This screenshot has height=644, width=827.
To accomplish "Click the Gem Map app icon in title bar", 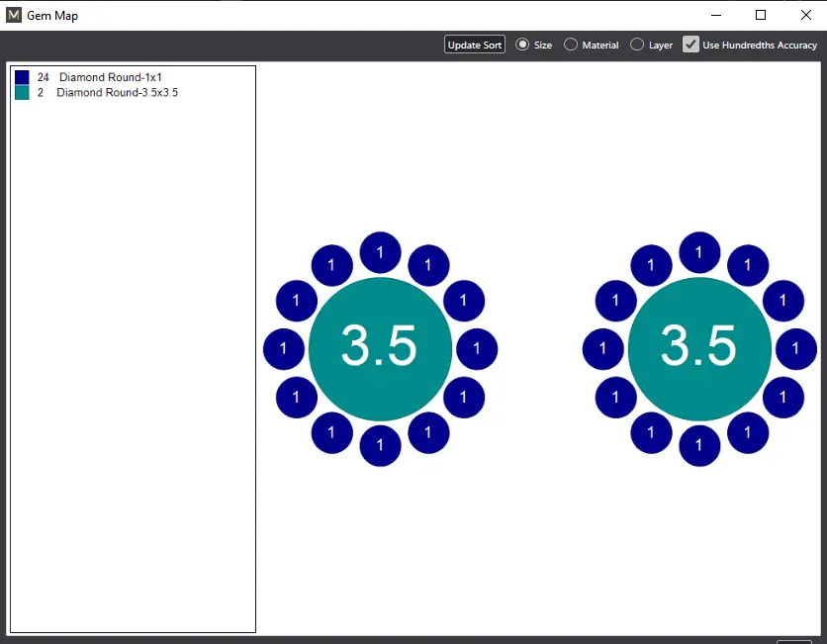I will coord(14,15).
